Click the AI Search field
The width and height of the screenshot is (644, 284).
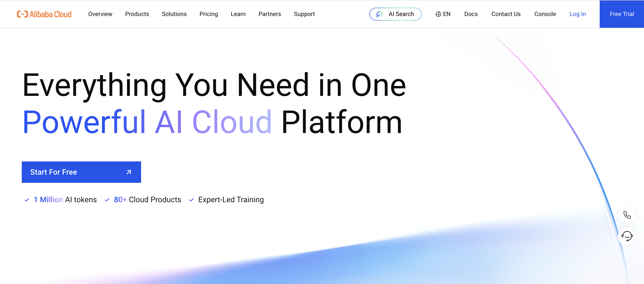(x=401, y=14)
